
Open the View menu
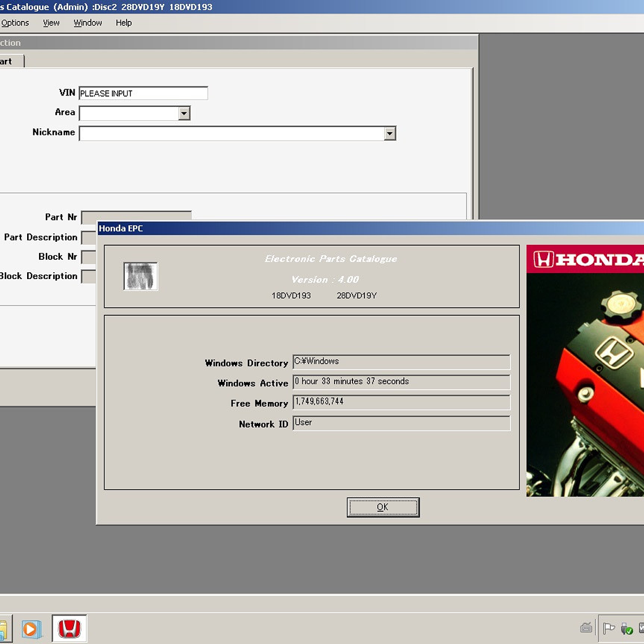pos(51,23)
